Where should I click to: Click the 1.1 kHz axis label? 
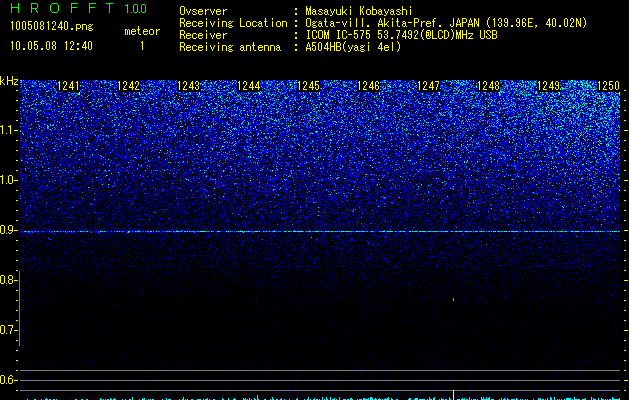click(8, 130)
